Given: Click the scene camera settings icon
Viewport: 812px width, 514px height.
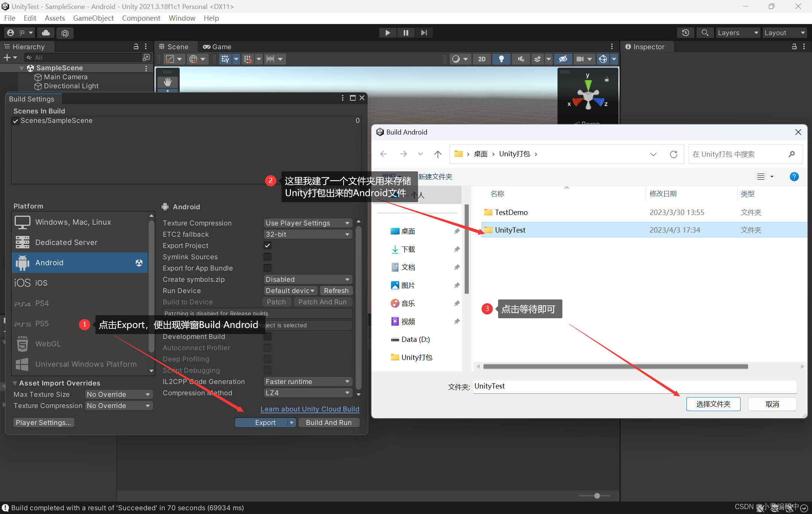Looking at the screenshot, I should click(x=580, y=59).
